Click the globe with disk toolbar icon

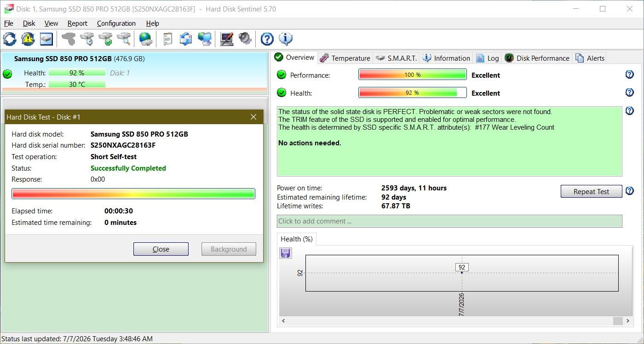point(146,39)
